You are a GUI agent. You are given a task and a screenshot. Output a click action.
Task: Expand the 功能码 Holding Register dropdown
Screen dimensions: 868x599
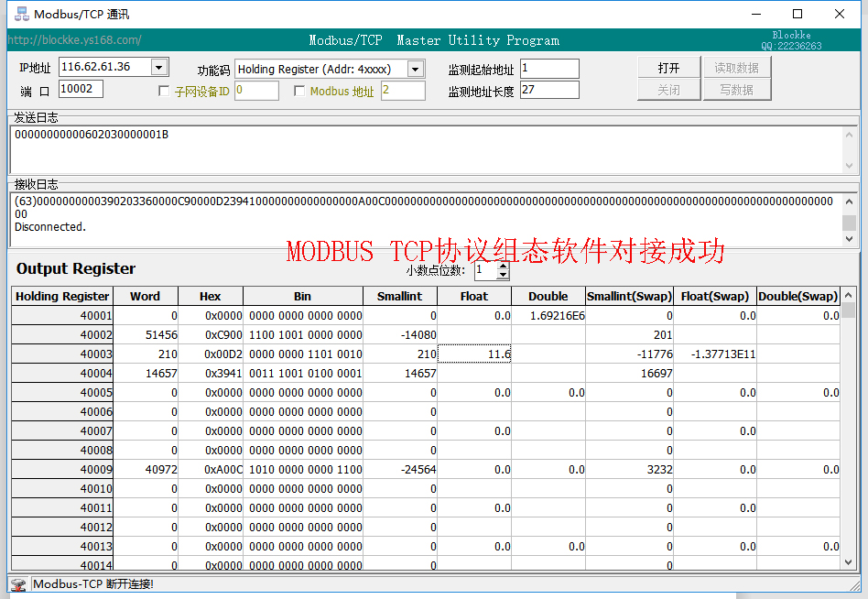click(x=415, y=70)
